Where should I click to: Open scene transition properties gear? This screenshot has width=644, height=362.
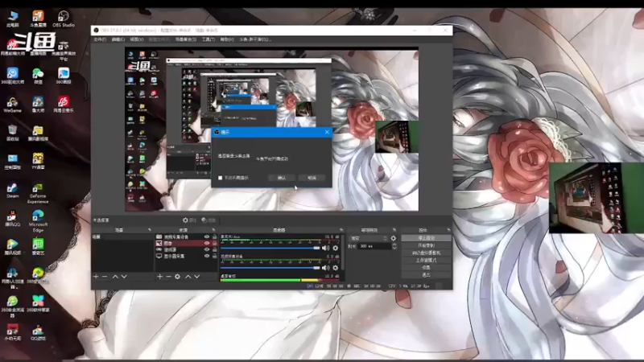point(394,238)
